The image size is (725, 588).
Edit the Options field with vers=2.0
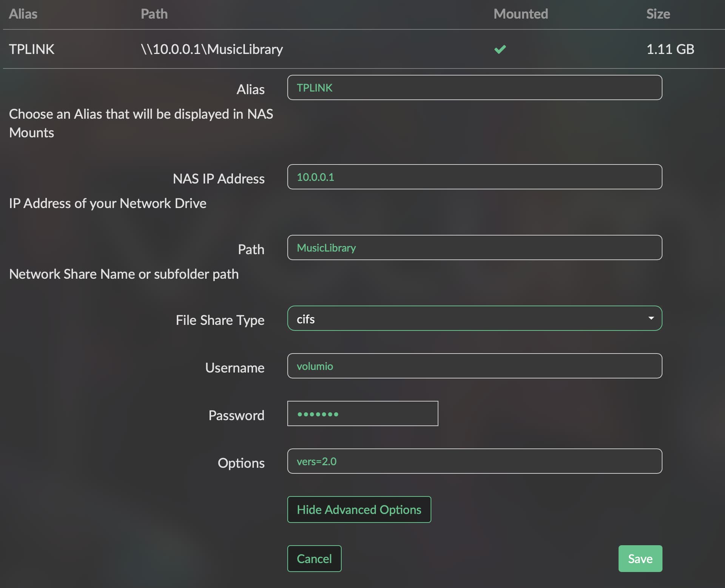(x=474, y=461)
